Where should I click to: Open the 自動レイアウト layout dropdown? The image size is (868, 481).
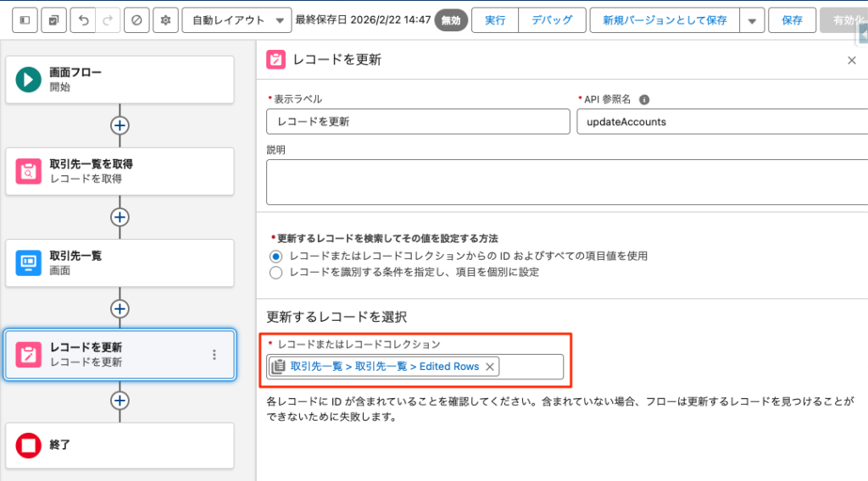[236, 20]
